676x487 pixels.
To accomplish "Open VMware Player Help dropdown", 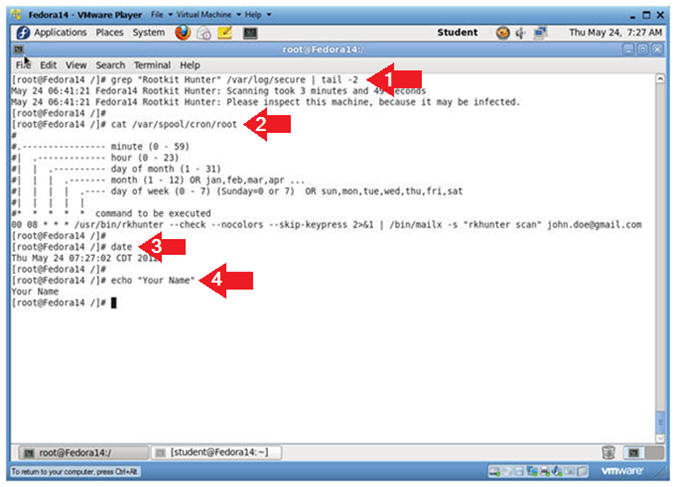I will pyautogui.click(x=257, y=15).
